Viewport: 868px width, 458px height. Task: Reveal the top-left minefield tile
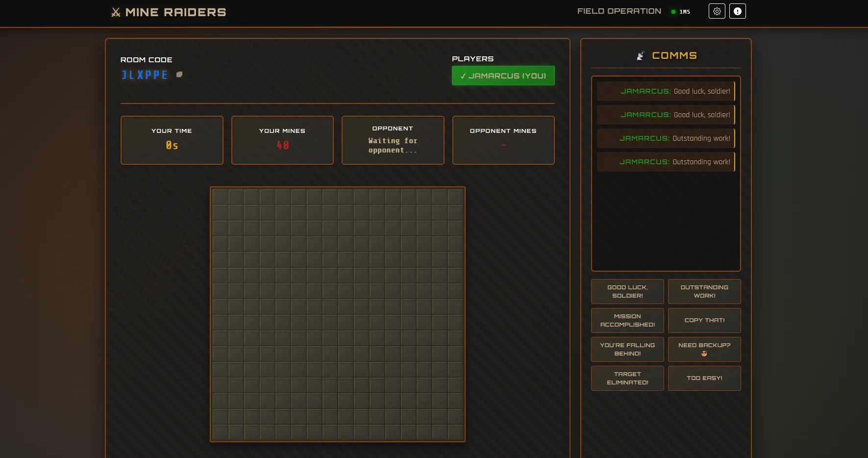[x=221, y=197]
